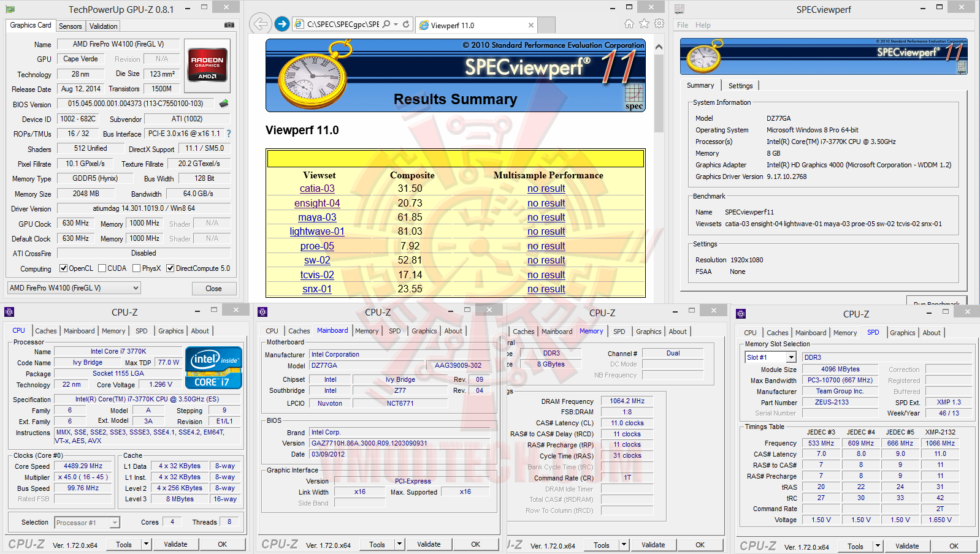The height and width of the screenshot is (554, 980).
Task: Close the Viewperf 11.0 browser tab
Action: pyautogui.click(x=531, y=25)
